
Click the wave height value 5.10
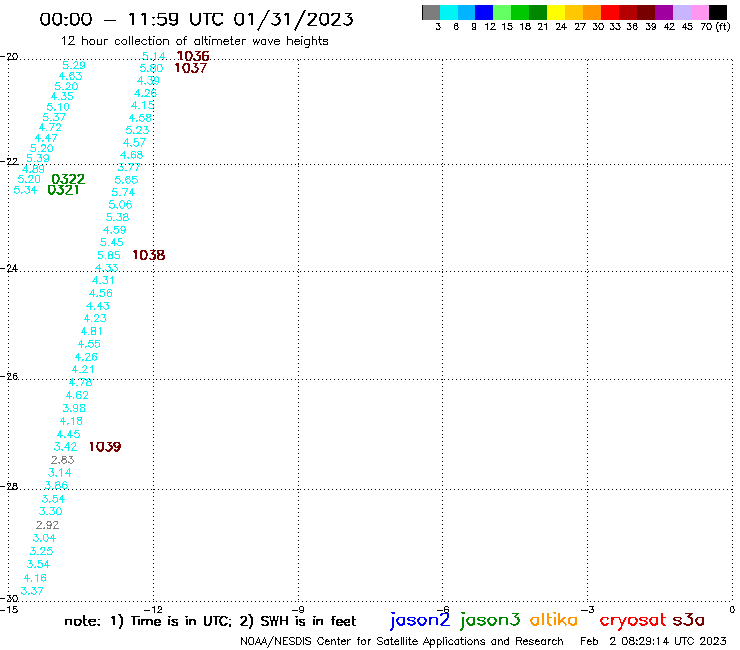click(x=58, y=107)
